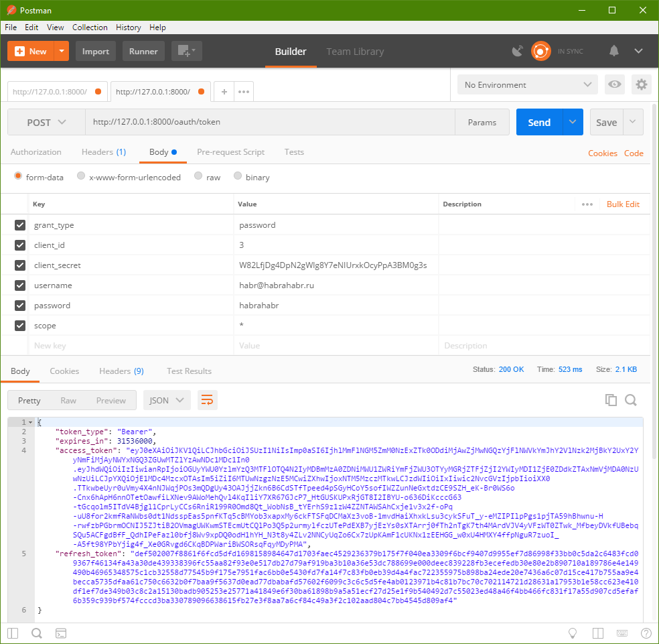Open the JSON format dropdown

(x=167, y=400)
